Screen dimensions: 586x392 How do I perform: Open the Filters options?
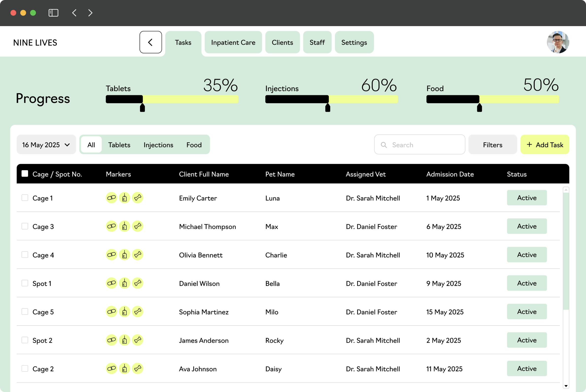pos(493,145)
